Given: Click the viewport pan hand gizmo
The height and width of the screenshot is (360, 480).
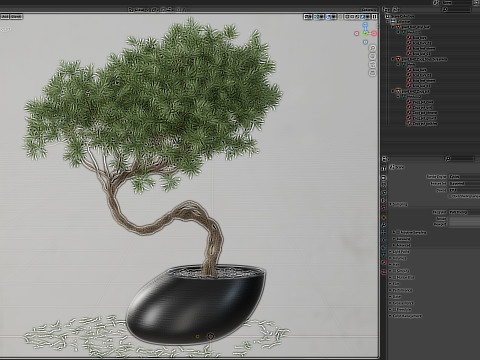Looking at the screenshot, I should [x=373, y=56].
